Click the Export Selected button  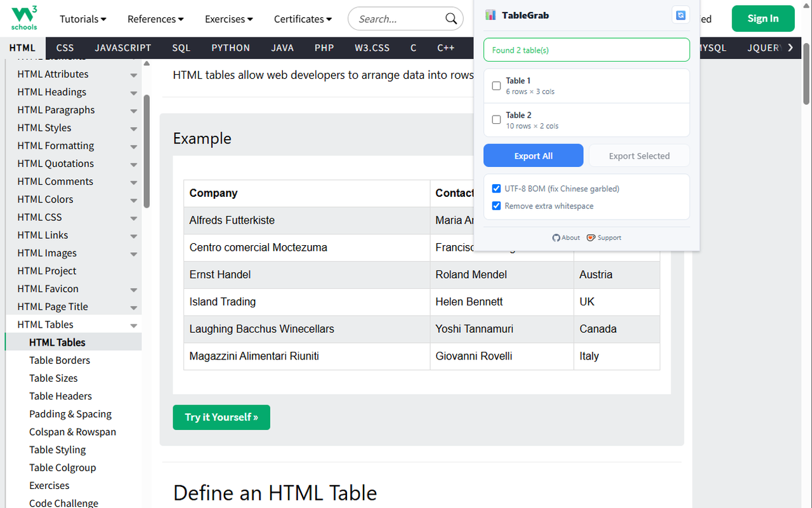point(639,156)
